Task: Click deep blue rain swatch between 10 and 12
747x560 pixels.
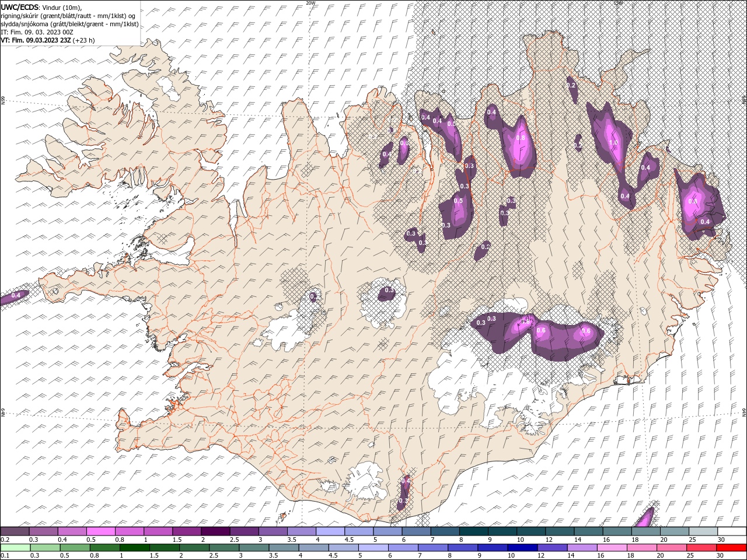Action: 522,548
